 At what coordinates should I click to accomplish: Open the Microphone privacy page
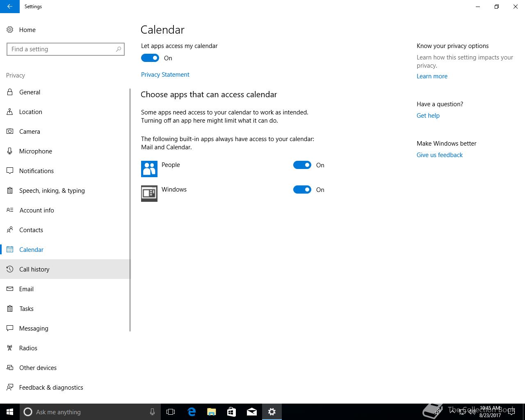click(65, 151)
